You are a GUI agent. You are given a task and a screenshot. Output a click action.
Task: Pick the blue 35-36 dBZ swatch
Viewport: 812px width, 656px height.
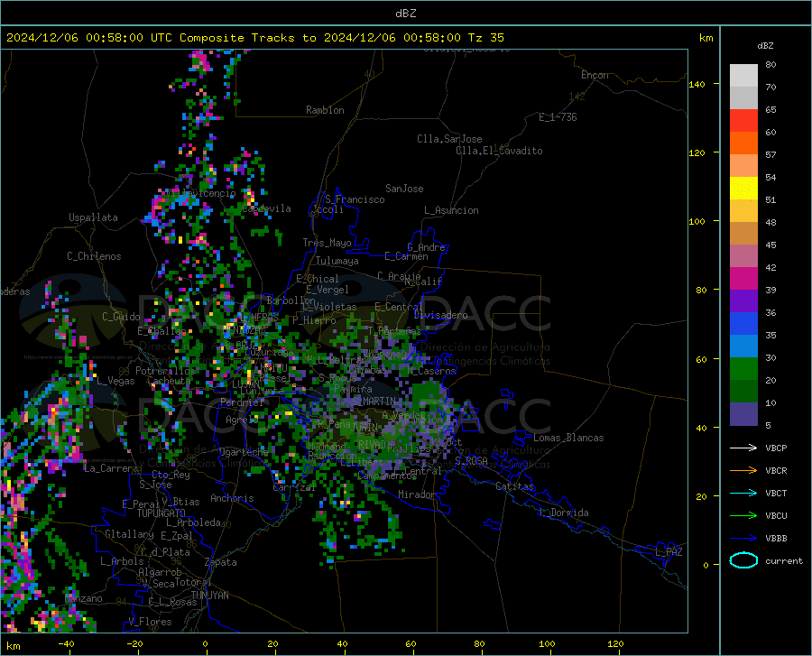point(743,324)
